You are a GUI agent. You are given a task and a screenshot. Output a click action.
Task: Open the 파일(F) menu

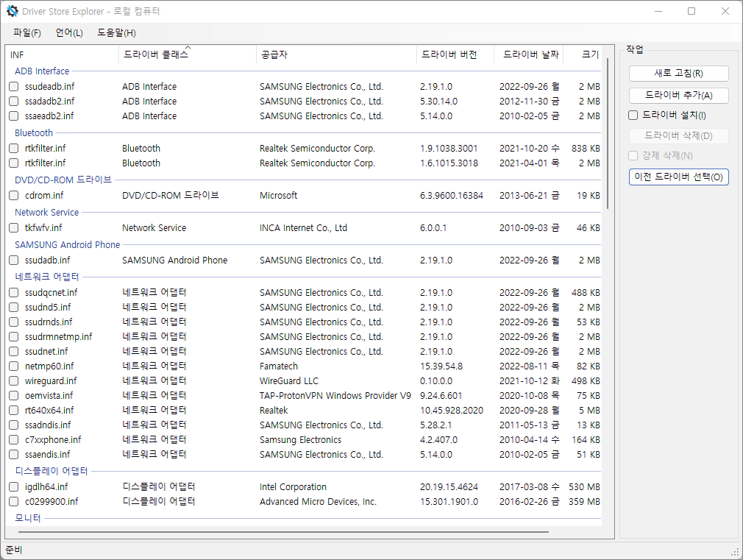pyautogui.click(x=27, y=32)
